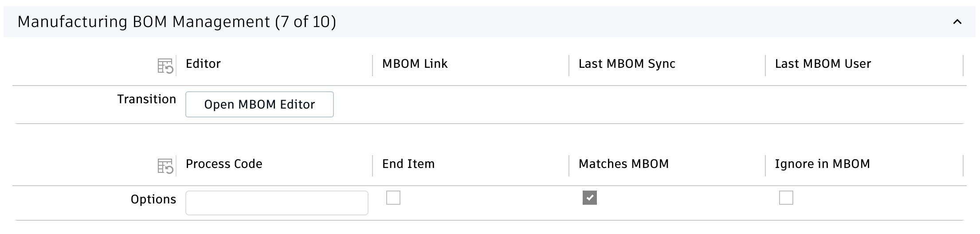Click the Options row label
Screen dimensions: 980x234
(x=153, y=199)
